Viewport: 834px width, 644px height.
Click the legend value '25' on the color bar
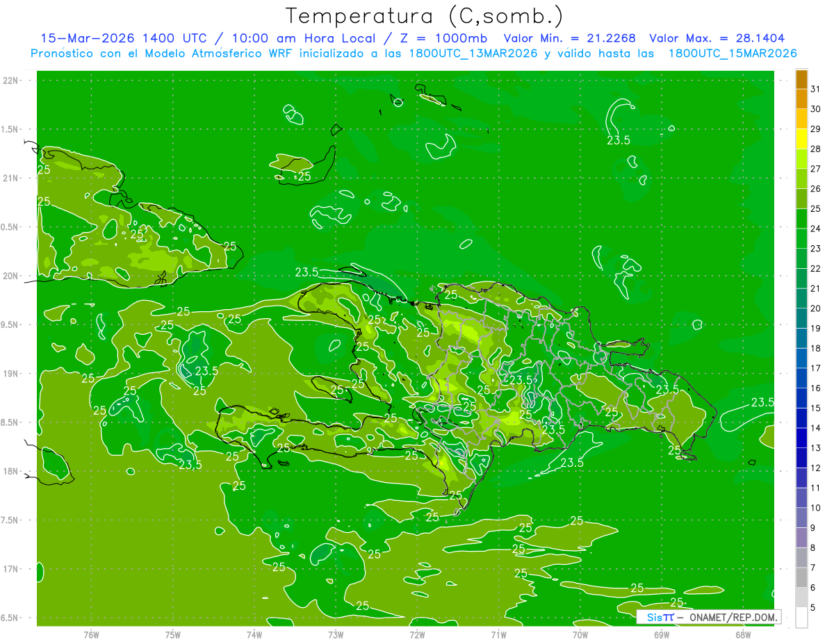[x=815, y=208]
